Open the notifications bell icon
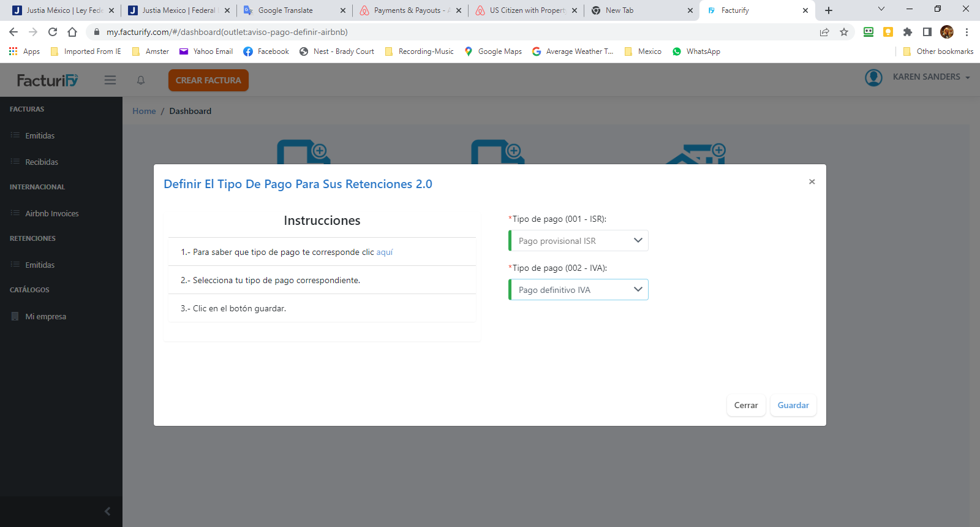Image resolution: width=980 pixels, height=527 pixels. [141, 80]
